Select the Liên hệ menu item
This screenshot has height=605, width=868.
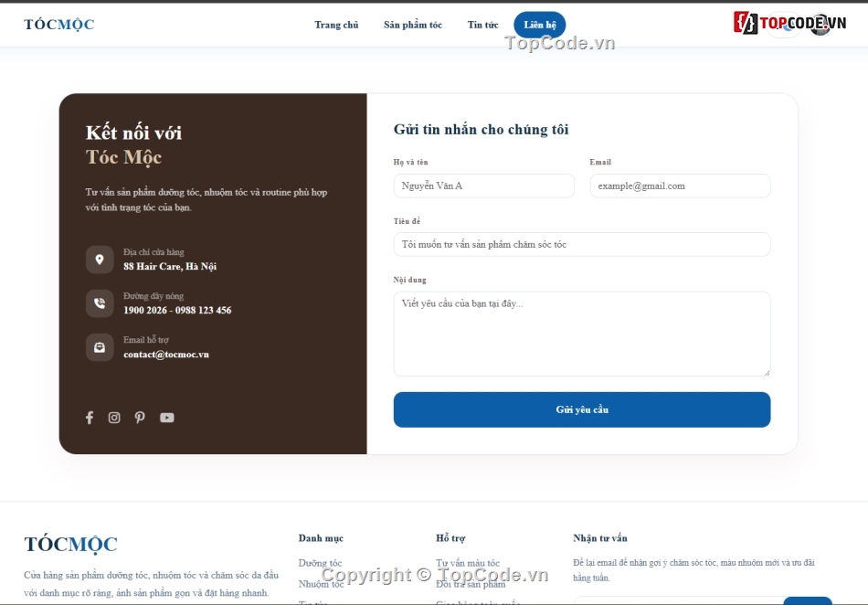pyautogui.click(x=540, y=25)
